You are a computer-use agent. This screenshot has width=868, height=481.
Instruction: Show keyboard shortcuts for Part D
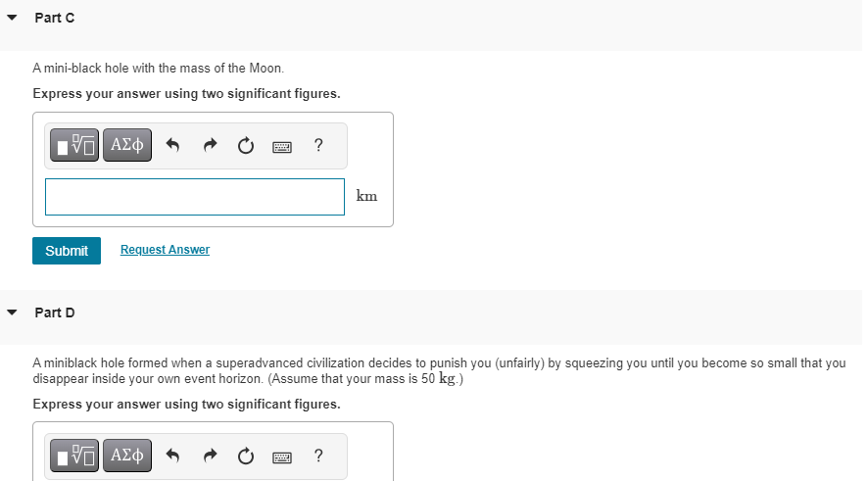point(282,457)
